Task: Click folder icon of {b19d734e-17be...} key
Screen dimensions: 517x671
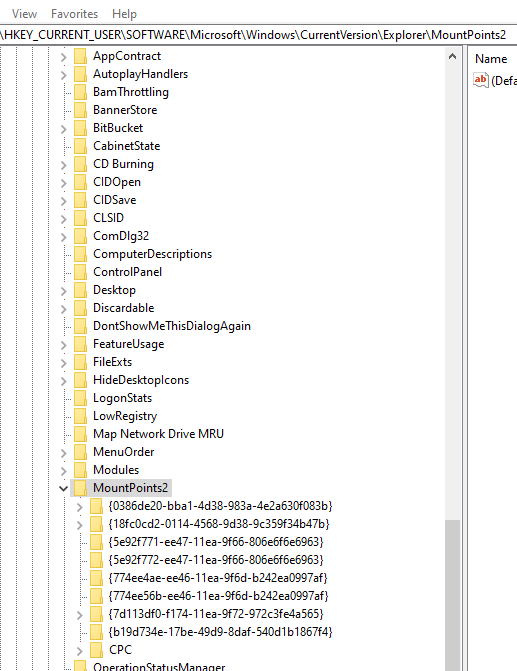Action: tap(96, 632)
